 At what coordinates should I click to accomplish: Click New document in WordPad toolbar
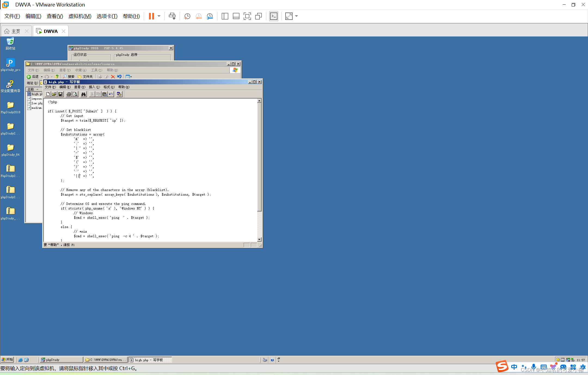click(48, 94)
